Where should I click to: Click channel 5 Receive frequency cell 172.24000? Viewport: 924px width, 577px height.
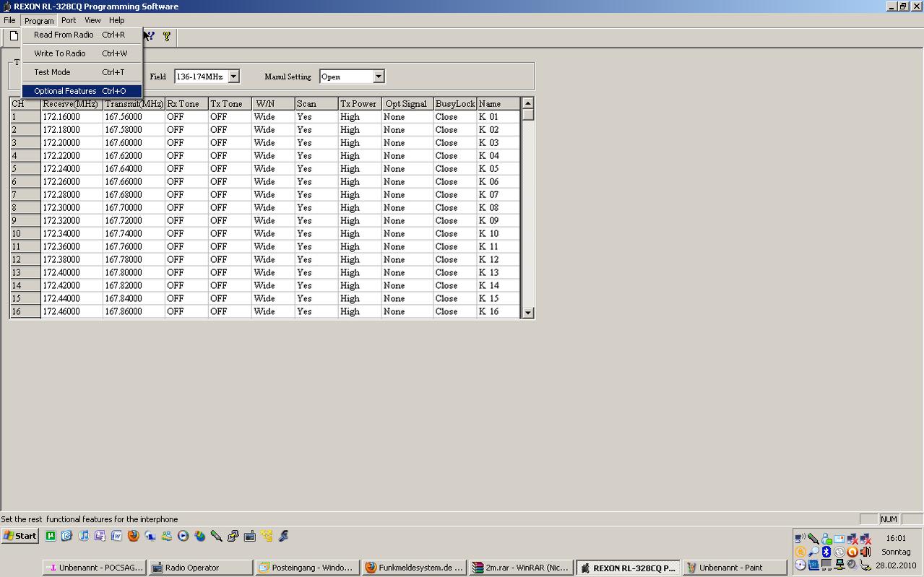[x=72, y=169]
